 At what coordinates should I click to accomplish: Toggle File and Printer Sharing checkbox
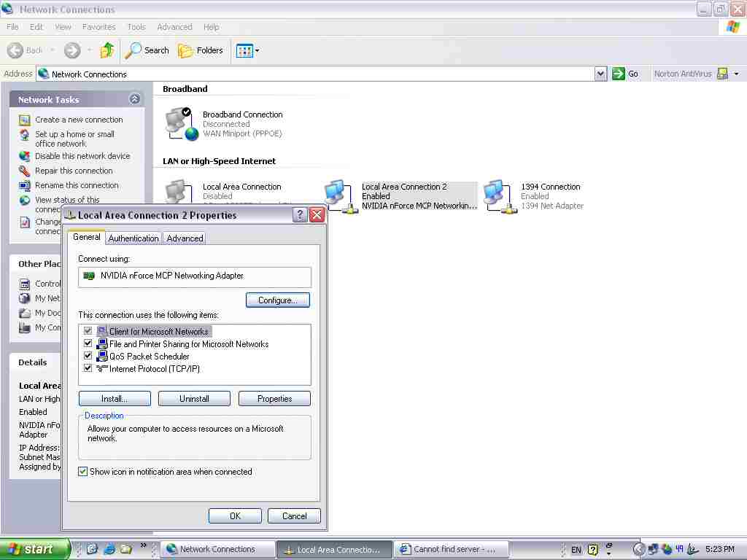(x=88, y=343)
